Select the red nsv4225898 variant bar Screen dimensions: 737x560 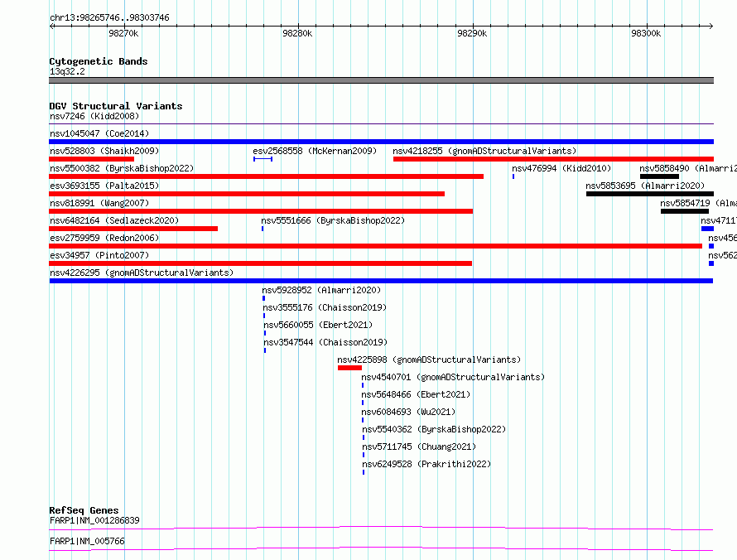[x=349, y=368]
